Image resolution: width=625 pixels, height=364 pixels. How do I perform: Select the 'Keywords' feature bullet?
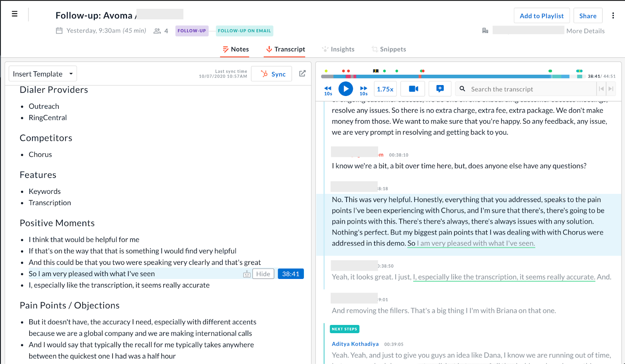click(45, 191)
